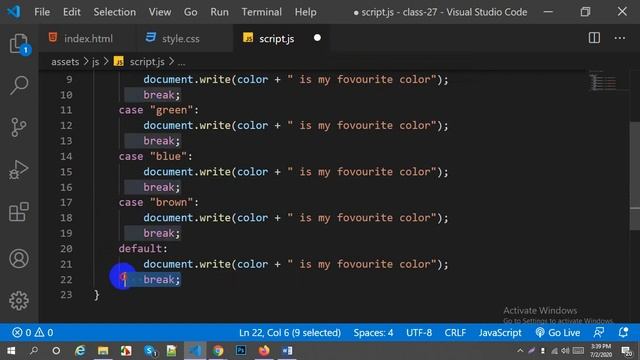Image resolution: width=640 pixels, height=360 pixels.
Task: Click closing brace on line 23
Action: [x=96, y=295]
